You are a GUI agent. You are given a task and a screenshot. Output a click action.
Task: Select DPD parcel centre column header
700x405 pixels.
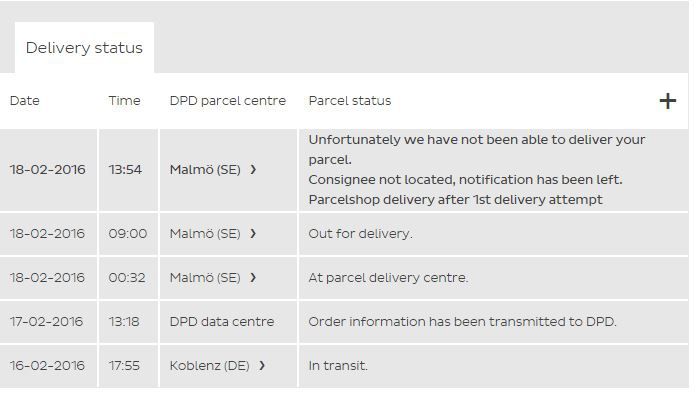(x=228, y=100)
